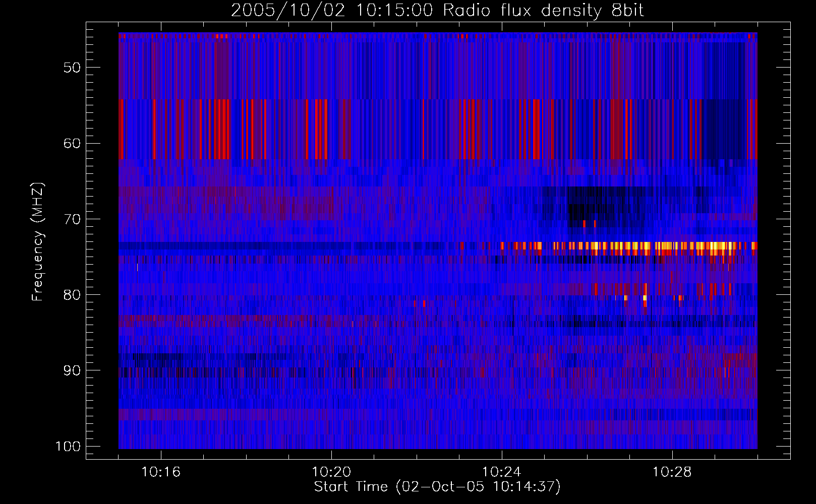This screenshot has width=816, height=504.
Task: Click the plot title "2005/10/02 10:15:00 Radio flux density 8bit"
Action: [x=437, y=11]
